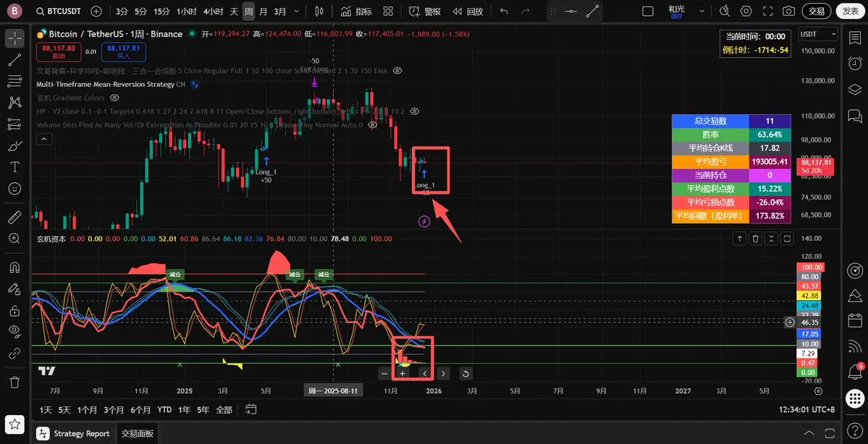This screenshot has width=868, height=444.
Task: Collapse the 玄机资本 indicator pane
Action: point(771,239)
